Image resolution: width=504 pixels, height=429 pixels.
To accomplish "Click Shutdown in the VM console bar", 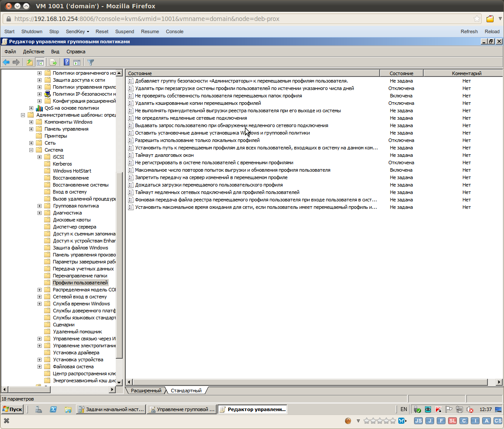I will 32,31.
